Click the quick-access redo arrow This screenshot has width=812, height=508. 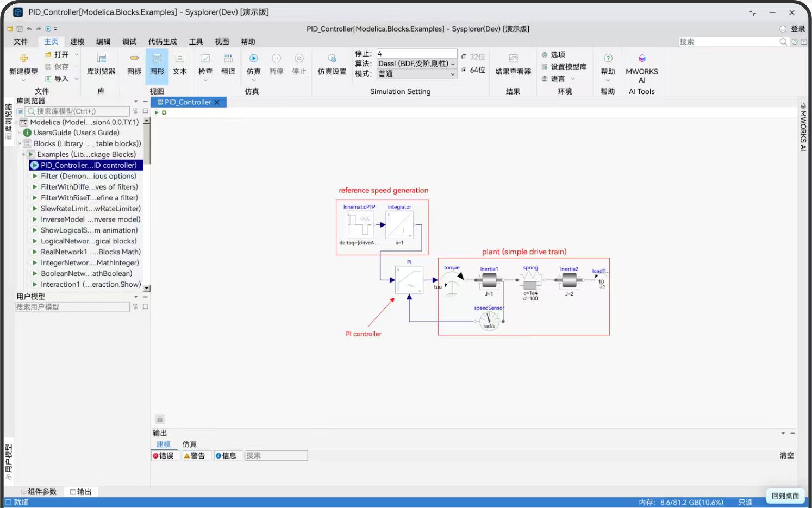point(39,29)
